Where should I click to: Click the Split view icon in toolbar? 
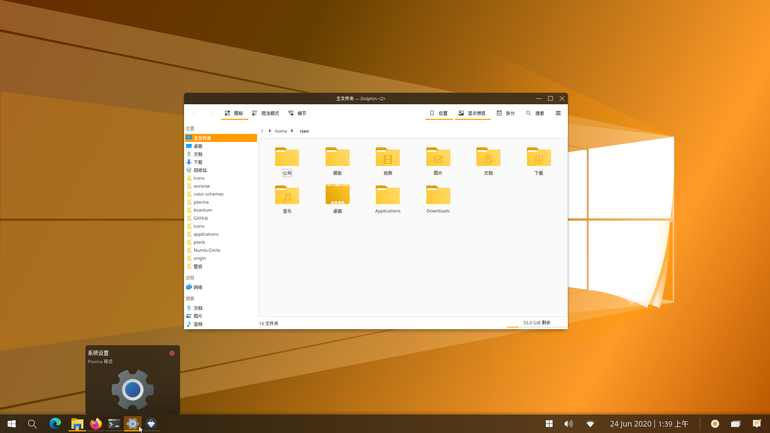499,113
